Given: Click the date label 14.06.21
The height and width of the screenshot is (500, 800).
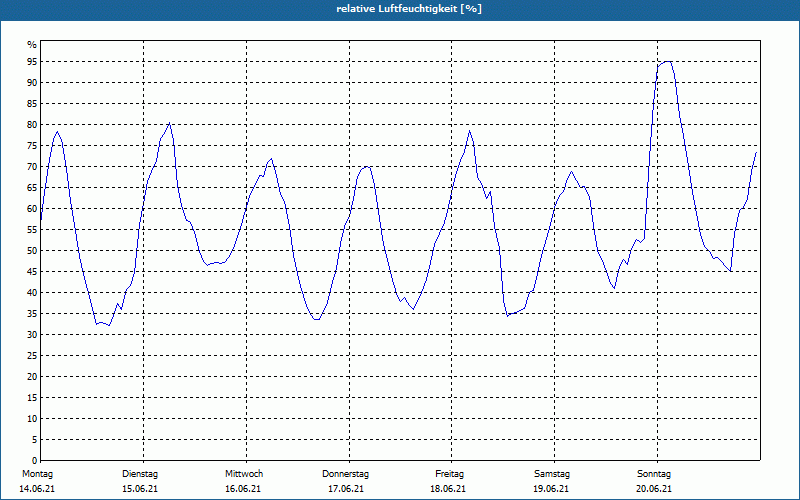Looking at the screenshot, I should click(x=37, y=489).
